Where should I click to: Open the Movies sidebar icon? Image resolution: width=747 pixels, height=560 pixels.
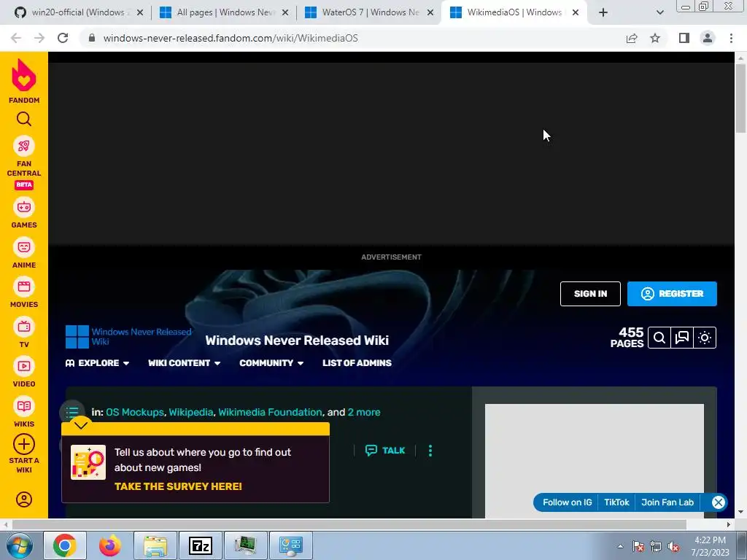(24, 287)
